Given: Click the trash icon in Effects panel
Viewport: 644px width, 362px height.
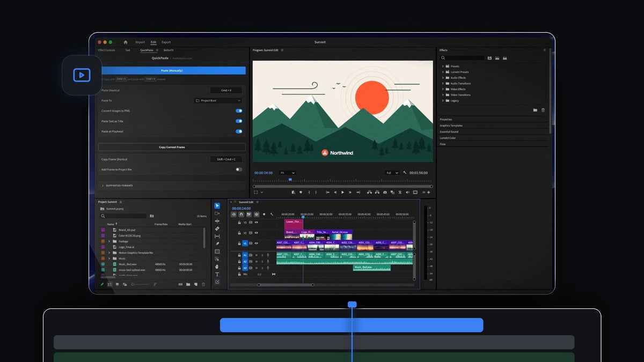Looking at the screenshot, I should [x=543, y=110].
